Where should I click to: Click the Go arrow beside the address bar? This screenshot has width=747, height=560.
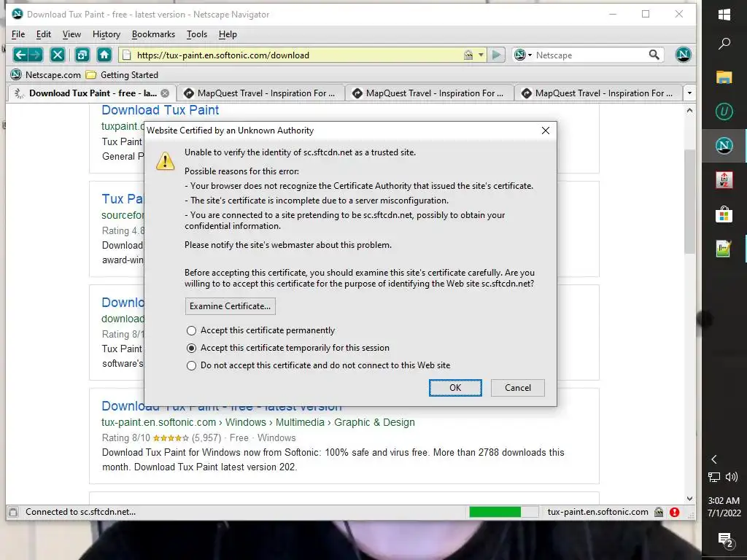[x=496, y=55]
